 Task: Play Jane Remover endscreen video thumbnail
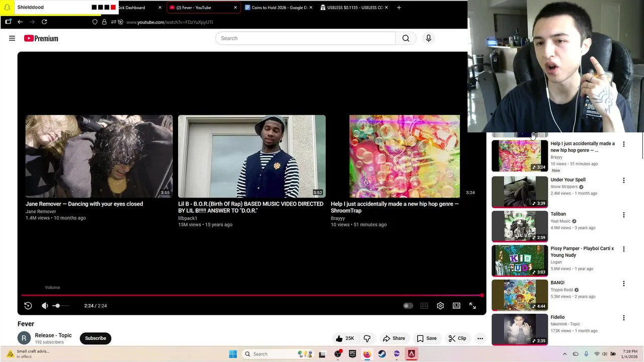(x=99, y=156)
